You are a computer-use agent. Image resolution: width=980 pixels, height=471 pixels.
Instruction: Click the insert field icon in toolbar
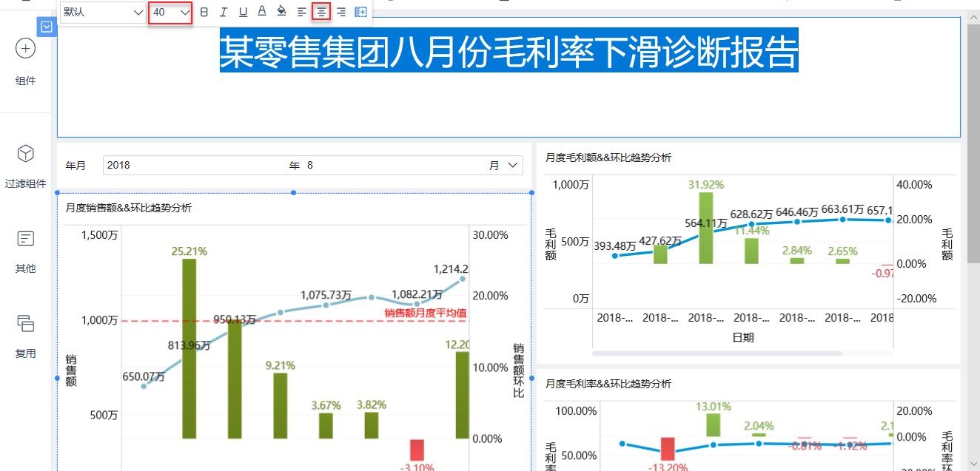(x=360, y=12)
